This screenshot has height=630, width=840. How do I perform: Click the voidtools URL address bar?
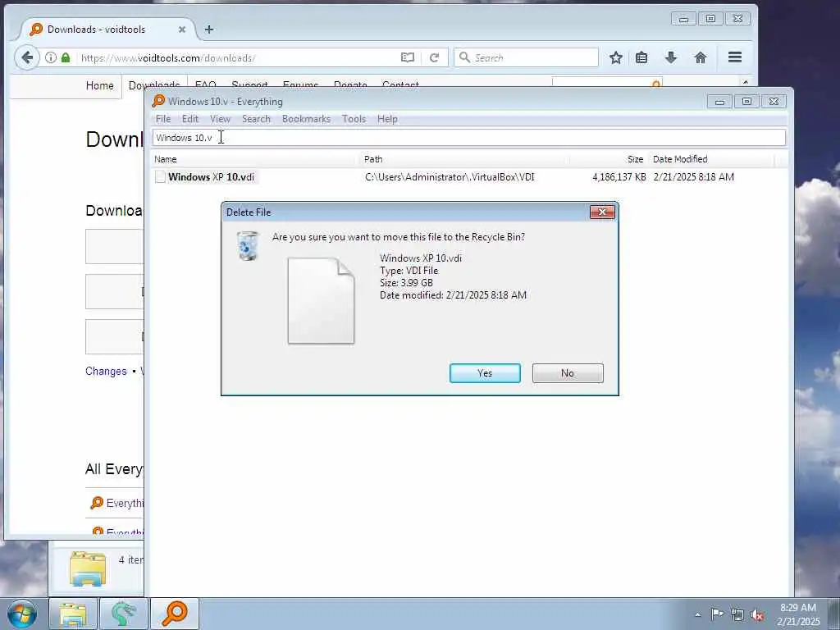tap(235, 58)
